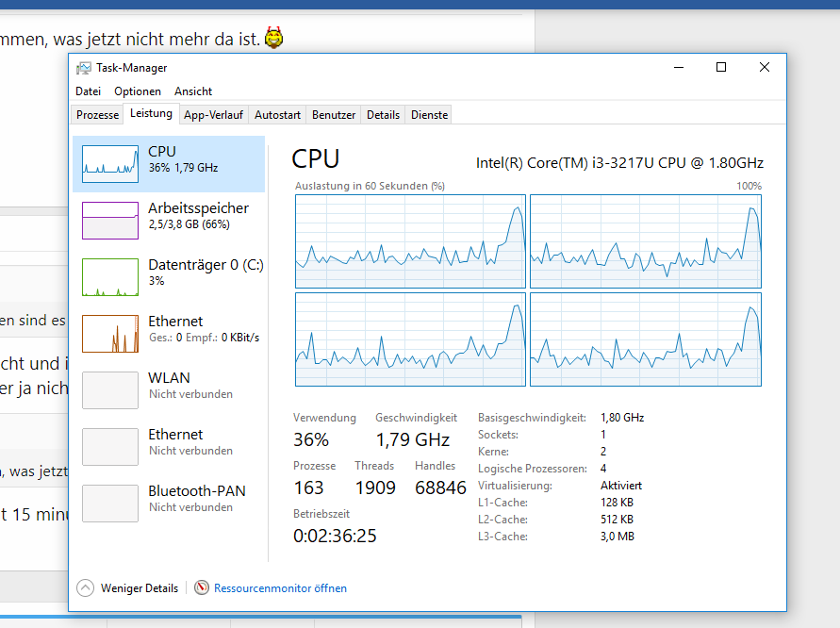Click the Logische Prozessoren label

point(533,469)
